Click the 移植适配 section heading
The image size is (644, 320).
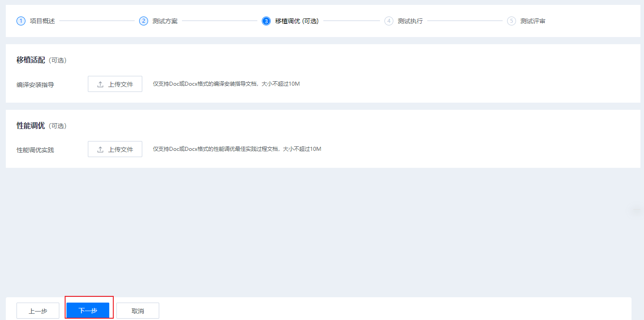click(x=31, y=60)
